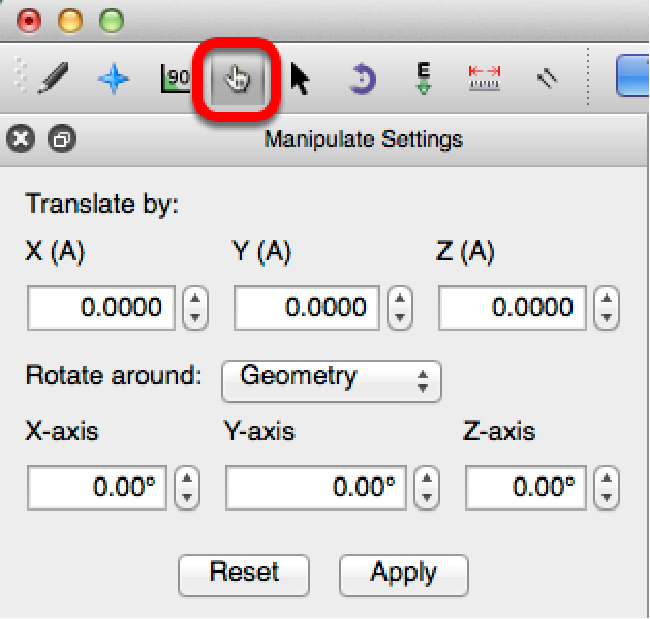Click the X-axis rotation stepper
Viewport: 650px width, 619px height.
(x=187, y=488)
